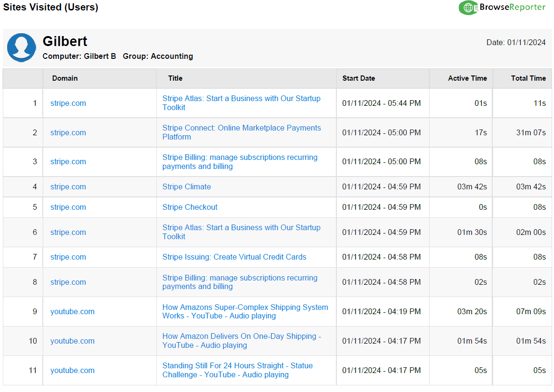Select active time 03m 20s cell
Image resolution: width=554 pixels, height=392 pixels.
(x=472, y=311)
